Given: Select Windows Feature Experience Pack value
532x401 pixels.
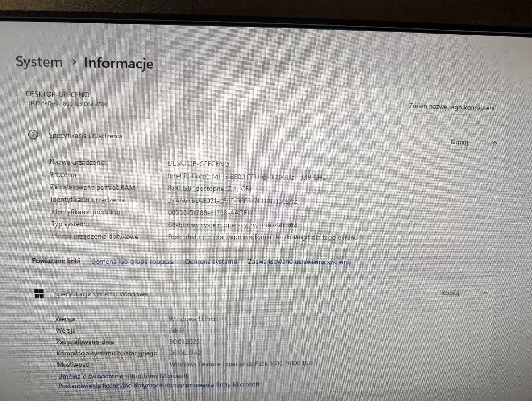Looking at the screenshot, I should 241,363.
